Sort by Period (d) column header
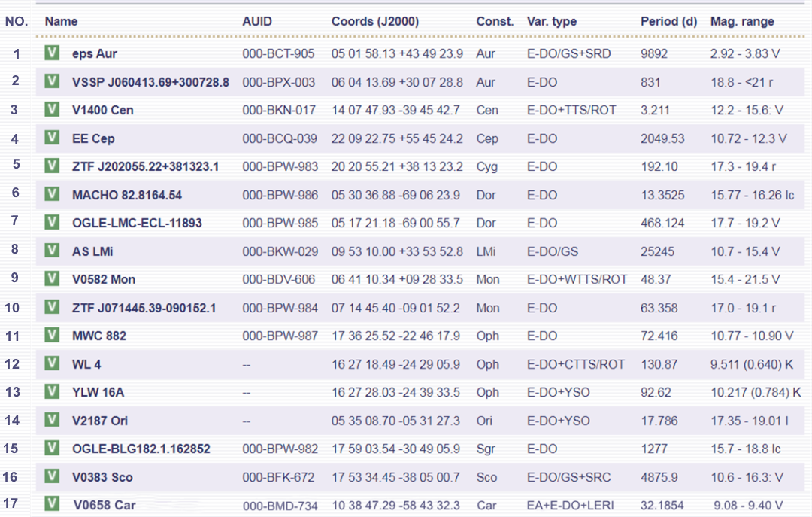This screenshot has width=812, height=517. coord(668,21)
